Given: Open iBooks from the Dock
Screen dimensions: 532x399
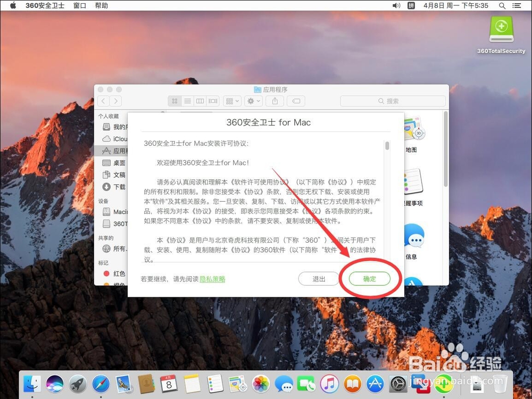Looking at the screenshot, I should (x=352, y=384).
